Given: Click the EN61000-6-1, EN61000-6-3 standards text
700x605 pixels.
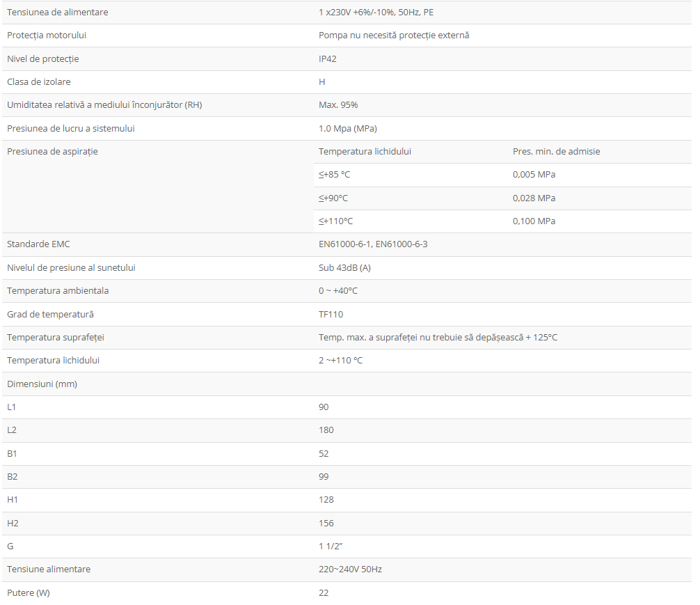Looking at the screenshot, I should coord(373,244).
